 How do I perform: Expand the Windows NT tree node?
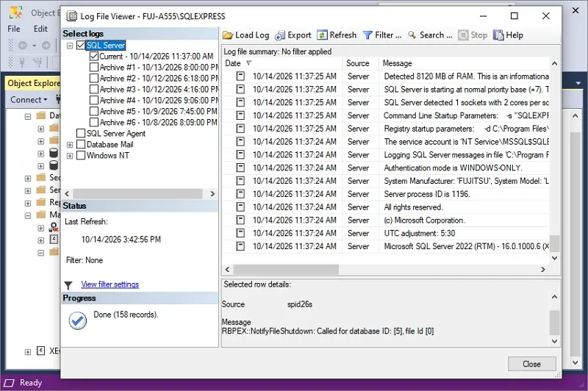70,156
